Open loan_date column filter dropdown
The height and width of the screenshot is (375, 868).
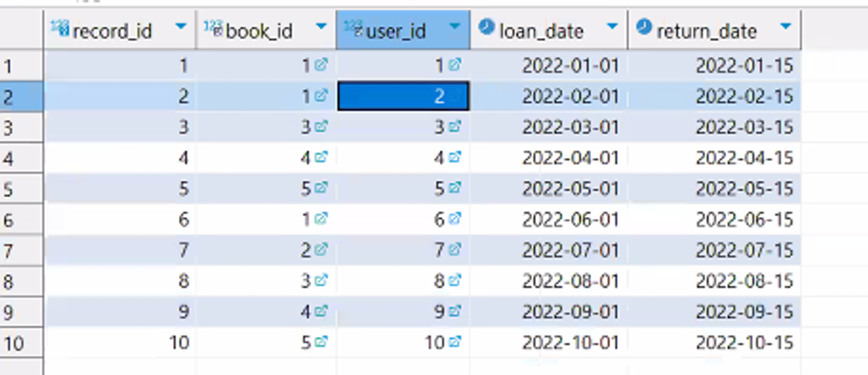pyautogui.click(x=612, y=27)
